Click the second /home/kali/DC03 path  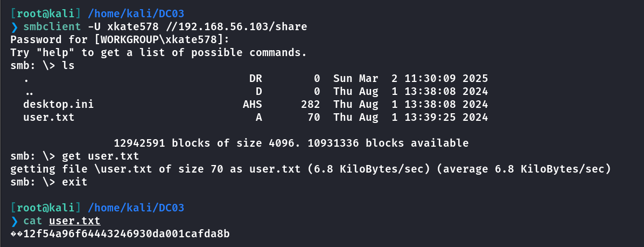[136, 208]
